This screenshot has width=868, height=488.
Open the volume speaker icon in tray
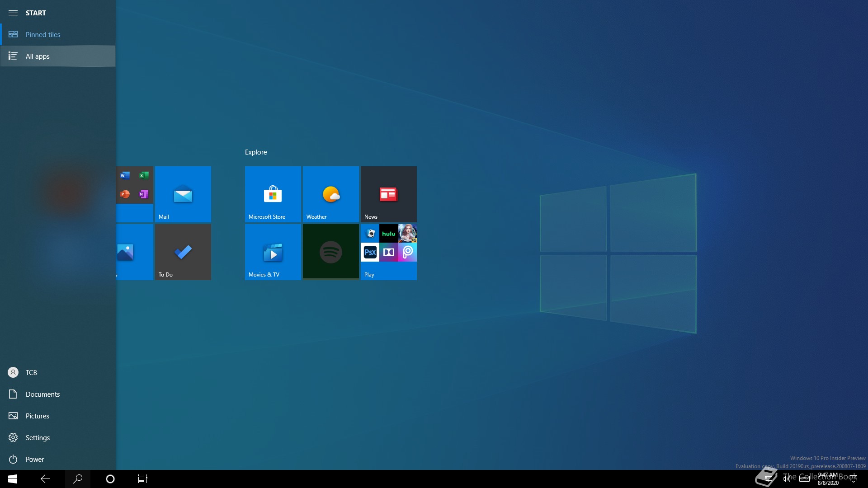(787, 479)
